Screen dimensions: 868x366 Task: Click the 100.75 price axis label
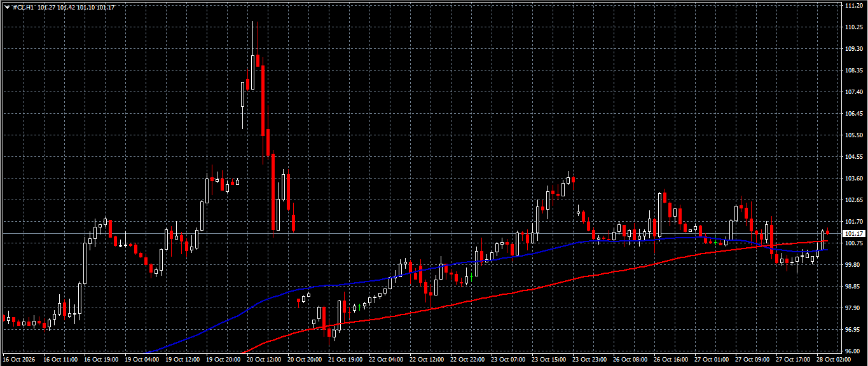click(854, 243)
